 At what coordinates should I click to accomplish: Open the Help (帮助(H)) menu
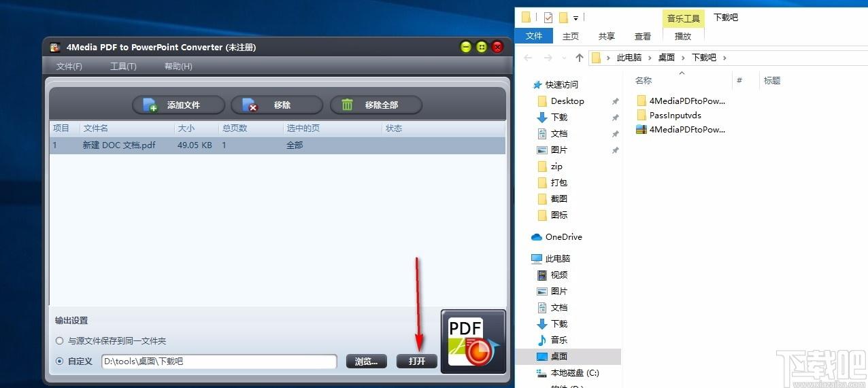(178, 67)
